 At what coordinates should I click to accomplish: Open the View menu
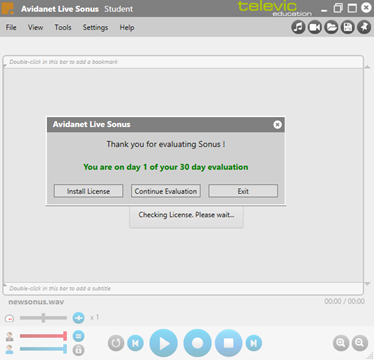pyautogui.click(x=35, y=27)
